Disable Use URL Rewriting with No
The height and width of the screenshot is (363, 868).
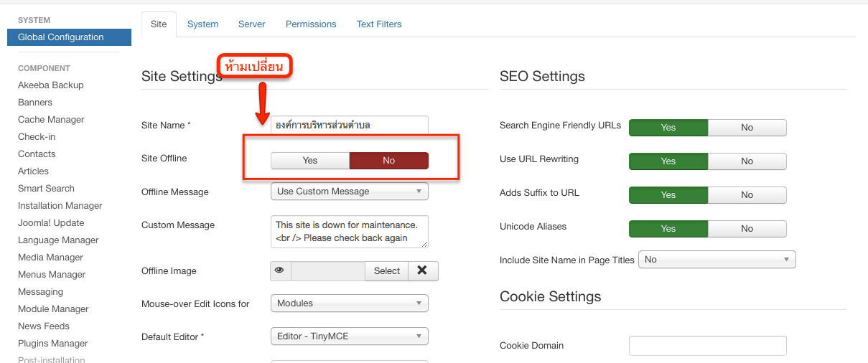point(747,161)
